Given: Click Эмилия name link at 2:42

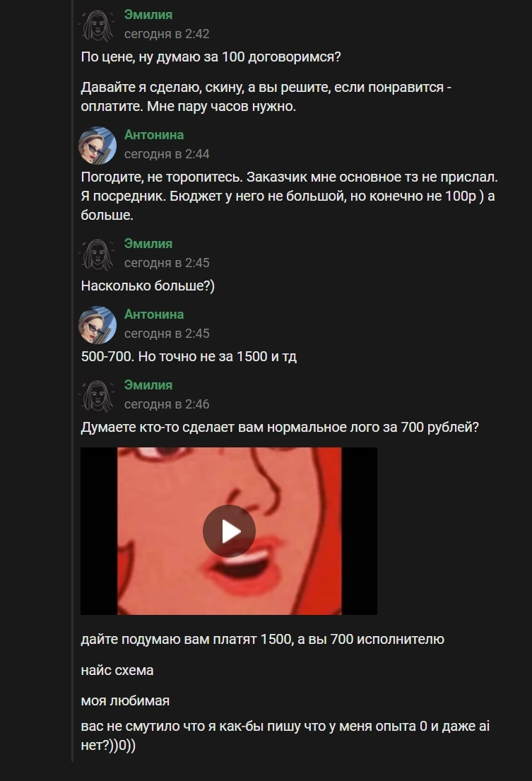Looking at the screenshot, I should (x=148, y=15).
